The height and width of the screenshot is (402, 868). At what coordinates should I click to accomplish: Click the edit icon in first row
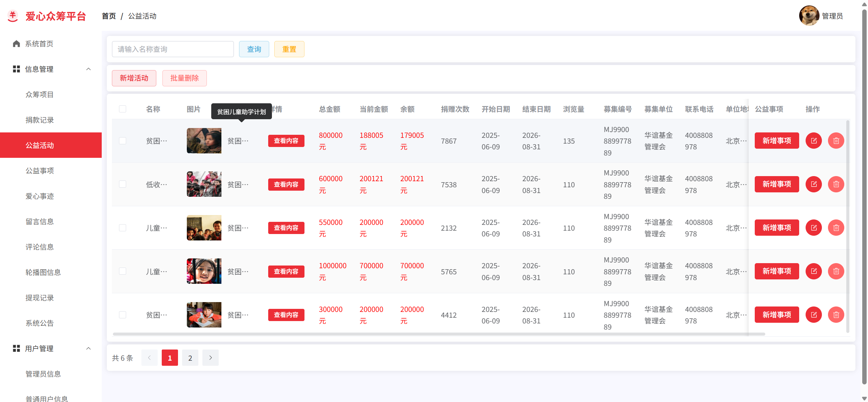tap(813, 141)
